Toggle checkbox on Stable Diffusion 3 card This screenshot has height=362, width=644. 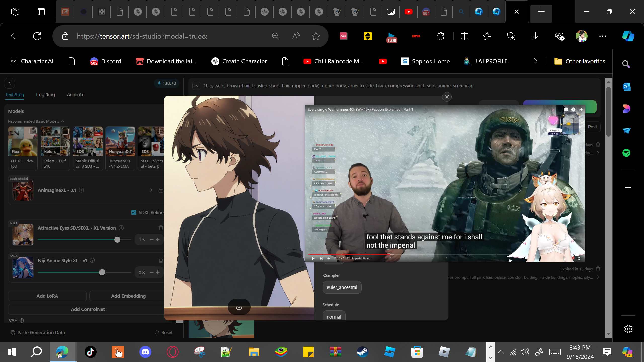(x=98, y=131)
